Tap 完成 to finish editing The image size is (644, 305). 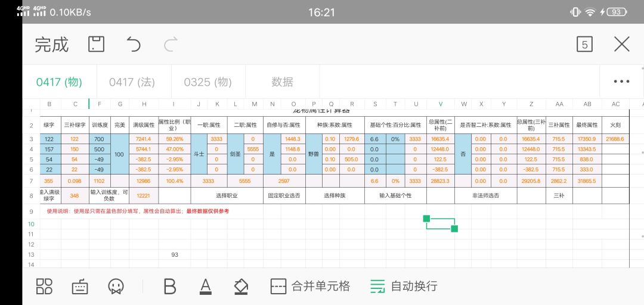(x=51, y=44)
